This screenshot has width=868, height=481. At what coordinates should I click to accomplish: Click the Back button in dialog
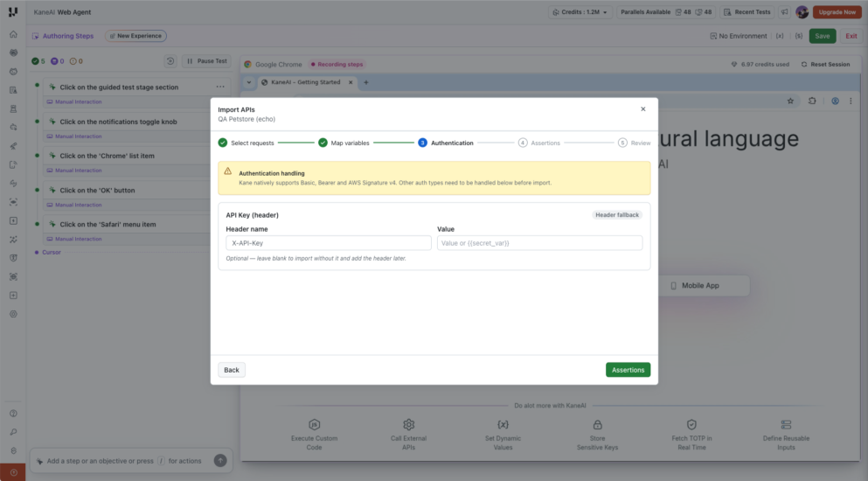pyautogui.click(x=232, y=370)
